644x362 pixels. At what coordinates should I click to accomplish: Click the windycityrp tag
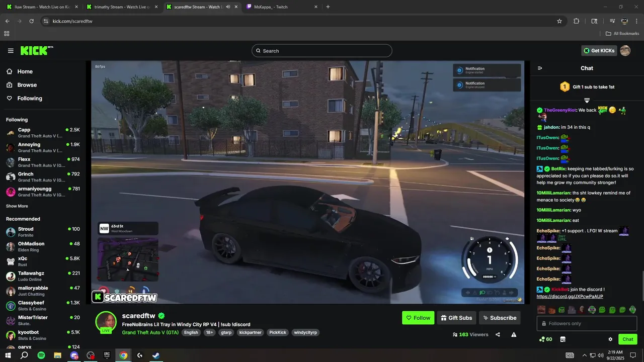click(x=305, y=332)
